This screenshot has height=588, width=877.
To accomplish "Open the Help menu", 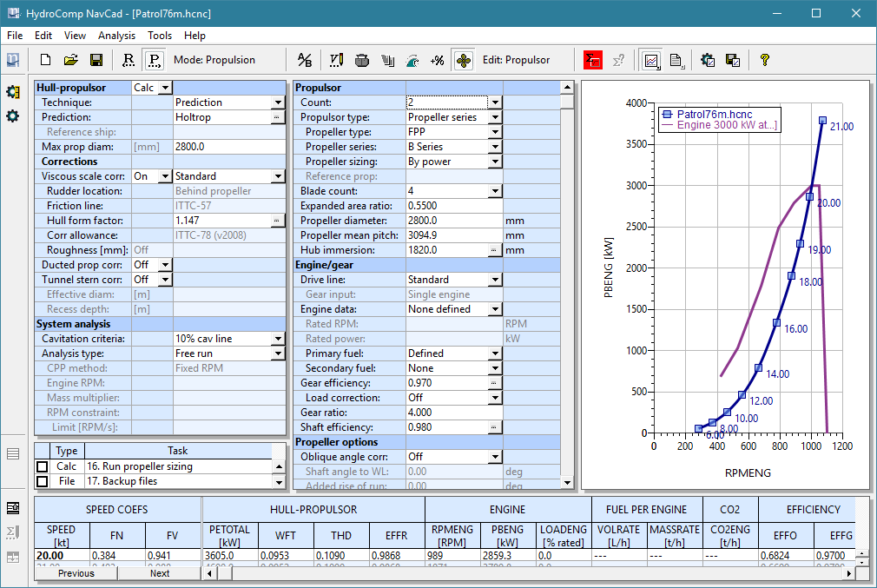I will [195, 36].
